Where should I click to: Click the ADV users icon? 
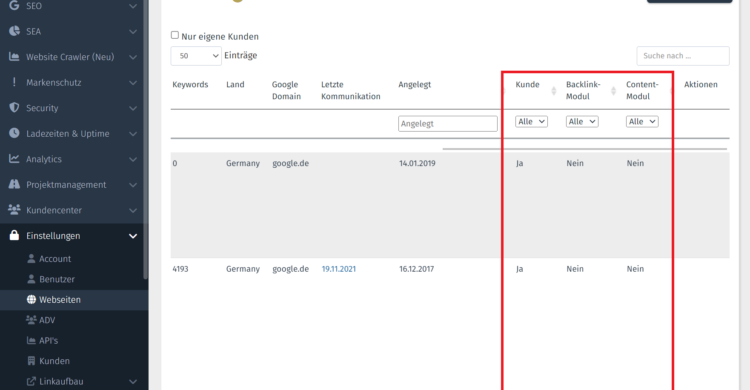click(31, 320)
